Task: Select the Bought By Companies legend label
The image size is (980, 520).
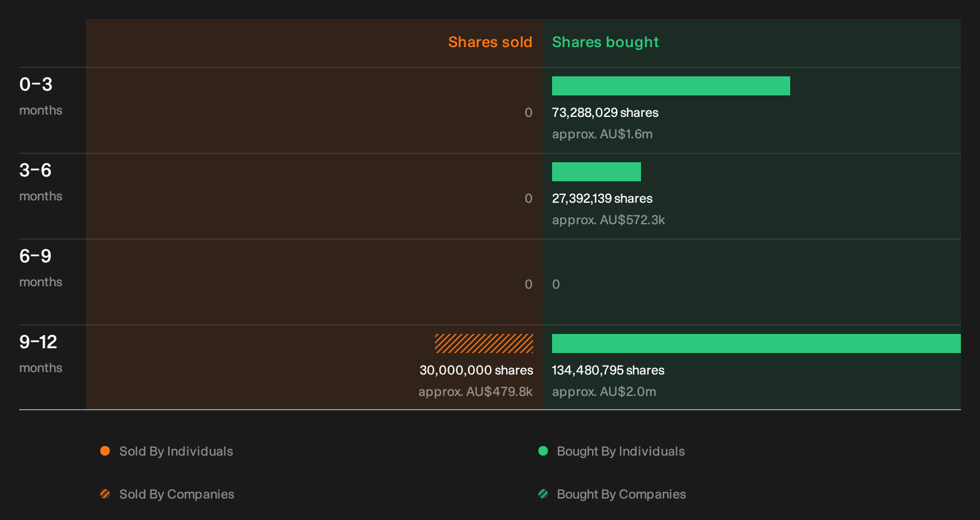Action: [x=621, y=494]
